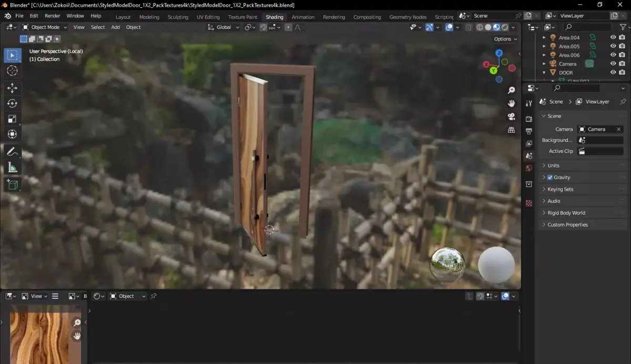This screenshot has height=364, width=631.
Task: Switch perspective/orthographic with the grid icon
Action: pyautogui.click(x=511, y=130)
